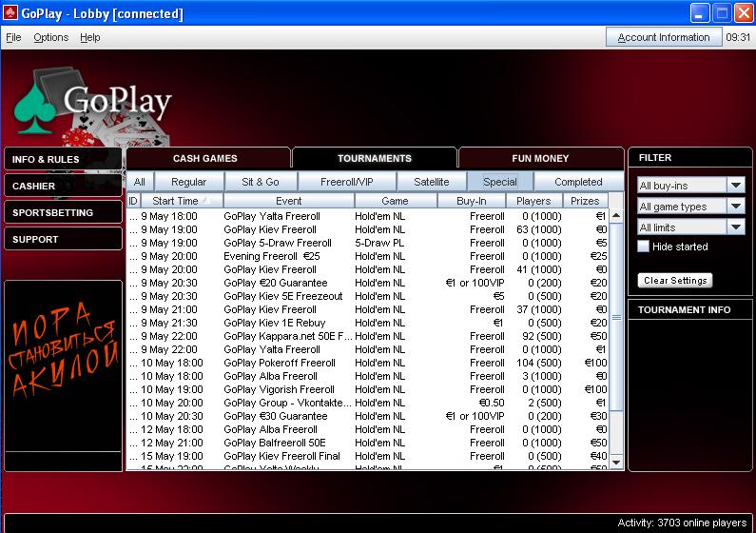The width and height of the screenshot is (756, 533).
Task: Show All tournaments sub-tab
Action: point(140,182)
